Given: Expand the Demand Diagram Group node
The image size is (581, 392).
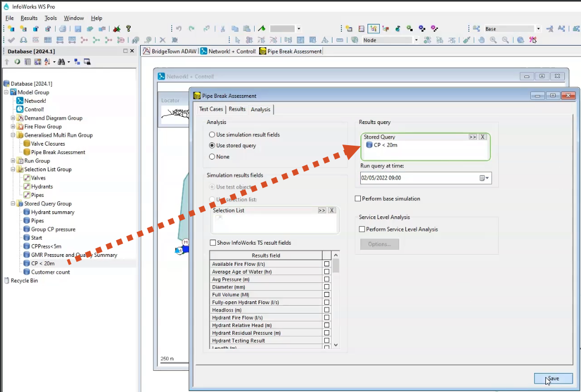Looking at the screenshot, I should click(x=13, y=118).
